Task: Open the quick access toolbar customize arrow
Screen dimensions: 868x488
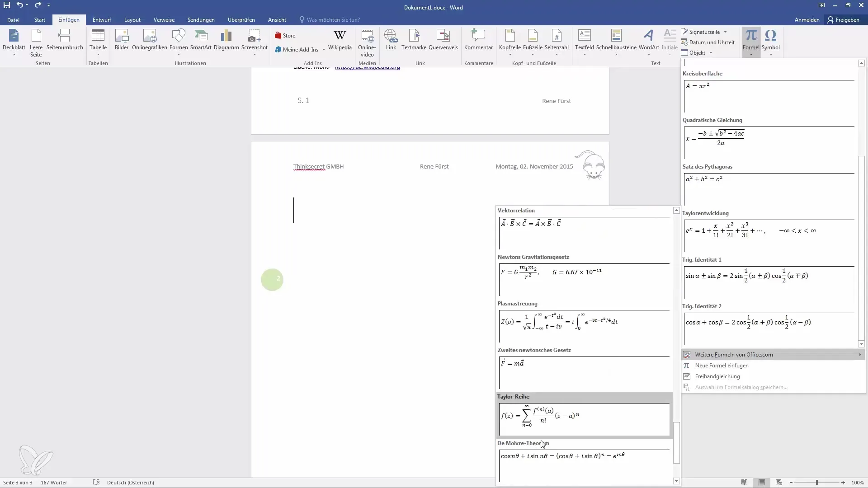Action: 48,5
